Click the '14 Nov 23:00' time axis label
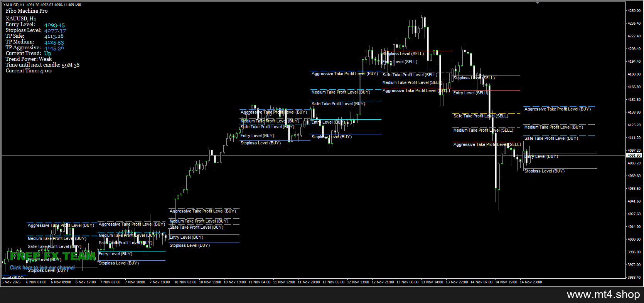The width and height of the screenshot is (644, 303). point(531,282)
